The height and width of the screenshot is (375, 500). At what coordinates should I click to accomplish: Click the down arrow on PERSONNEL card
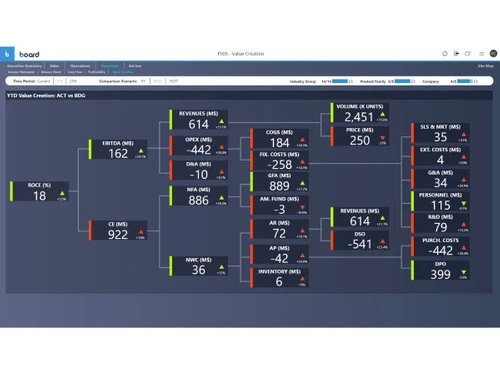pos(464,203)
